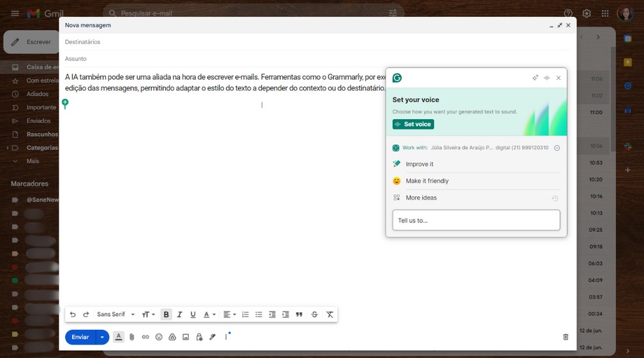Open the Google apps grid

point(605,14)
